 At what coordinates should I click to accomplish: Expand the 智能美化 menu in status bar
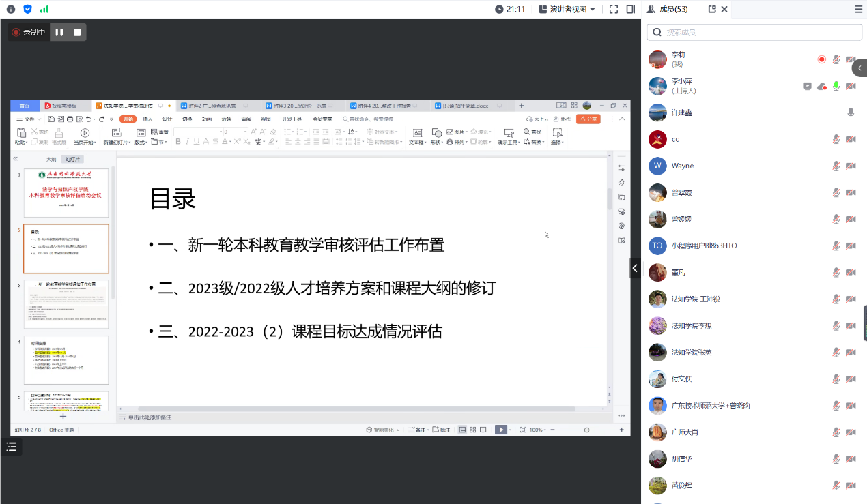(x=381, y=430)
